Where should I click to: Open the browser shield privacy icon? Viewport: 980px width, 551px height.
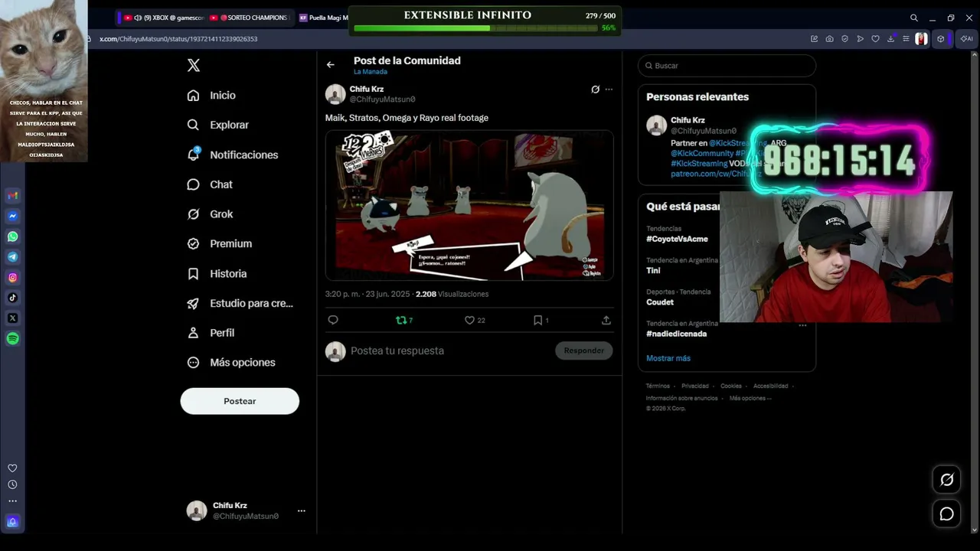click(x=845, y=39)
